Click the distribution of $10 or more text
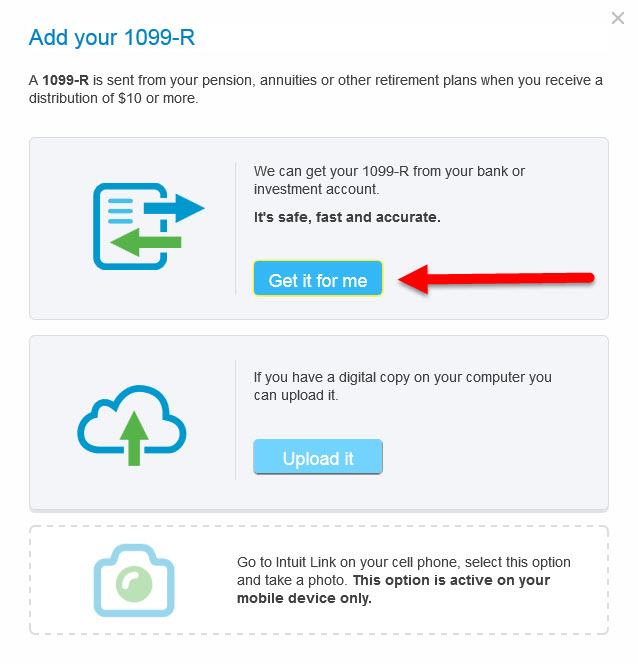Viewport: 638px width, 664px height. [113, 98]
